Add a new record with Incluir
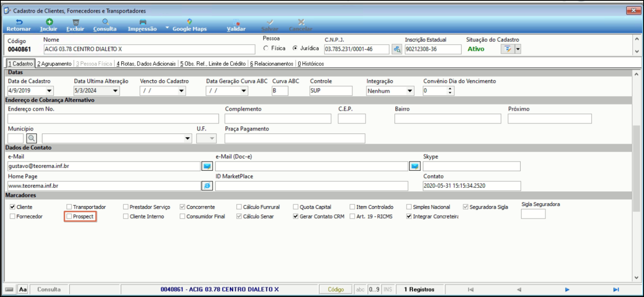Image resolution: width=644 pixels, height=297 pixels. [49, 25]
